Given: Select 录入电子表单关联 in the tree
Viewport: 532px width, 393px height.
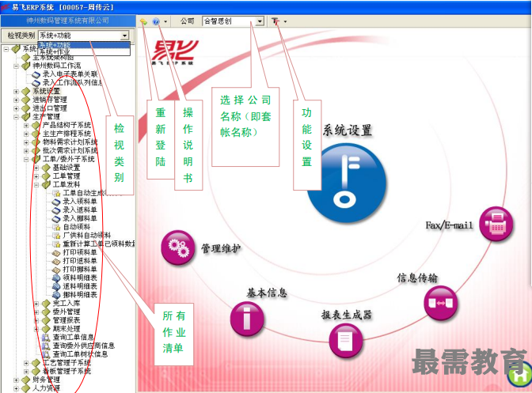Looking at the screenshot, I should coord(70,74).
